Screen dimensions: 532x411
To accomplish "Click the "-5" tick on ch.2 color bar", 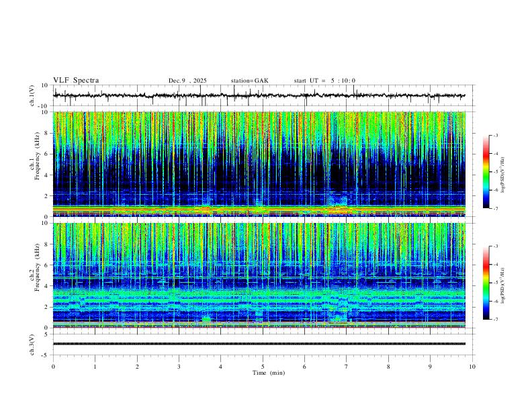I will click(x=495, y=283).
